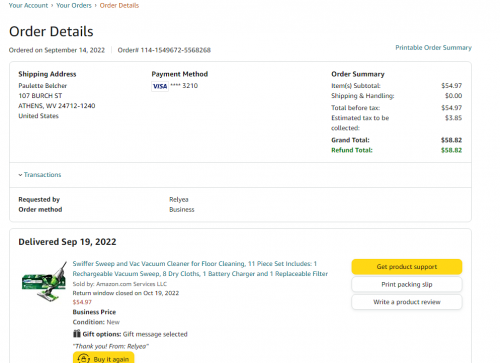The width and height of the screenshot is (500, 363).
Task: Click card ending 3210 text
Action: coord(184,86)
